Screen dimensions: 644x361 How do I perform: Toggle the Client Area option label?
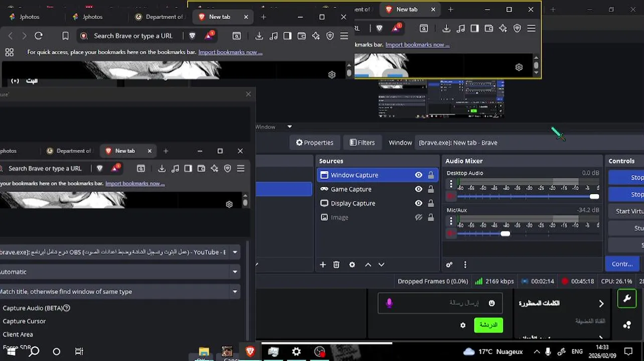18,334
